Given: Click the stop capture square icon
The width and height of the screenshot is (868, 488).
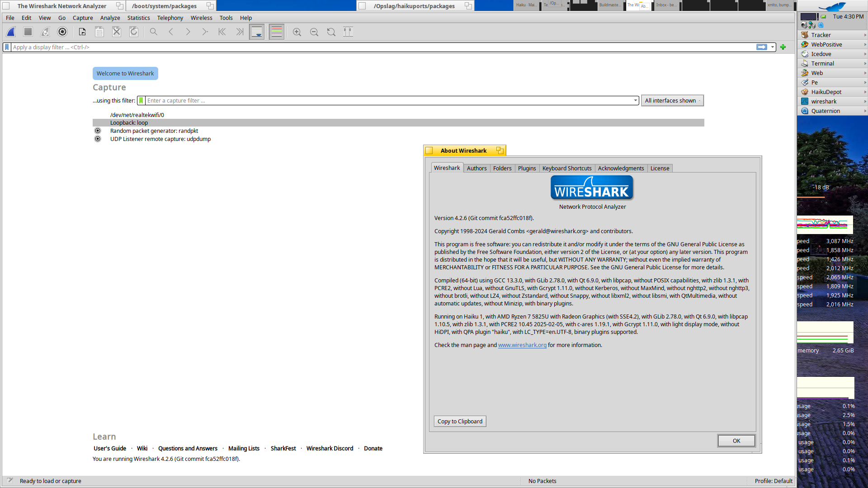Looking at the screenshot, I should pos(28,32).
